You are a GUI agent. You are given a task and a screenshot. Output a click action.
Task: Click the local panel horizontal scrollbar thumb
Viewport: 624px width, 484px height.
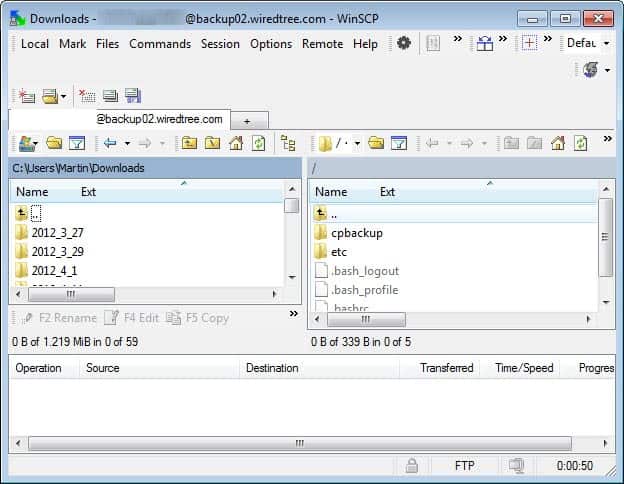pos(71,294)
